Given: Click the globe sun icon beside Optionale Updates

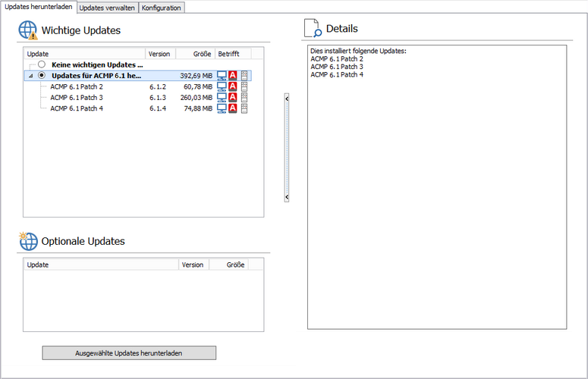Looking at the screenshot, I should [28, 241].
